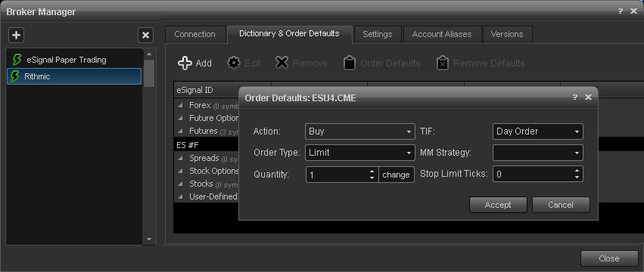Select the eSignal Paper Trading broker entry

(74, 60)
